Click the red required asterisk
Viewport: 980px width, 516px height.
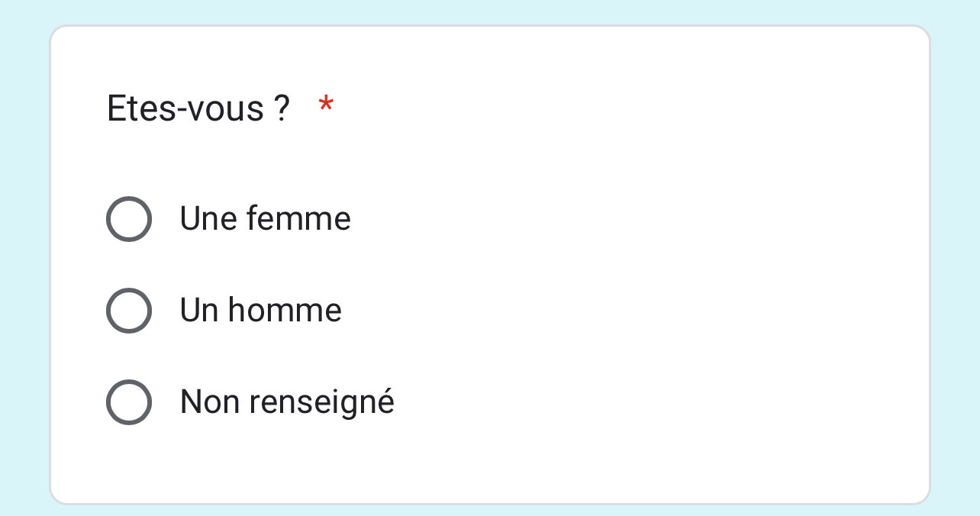(x=326, y=106)
